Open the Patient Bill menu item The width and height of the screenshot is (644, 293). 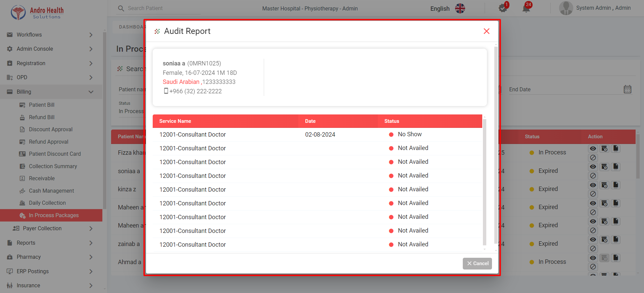pos(42,105)
